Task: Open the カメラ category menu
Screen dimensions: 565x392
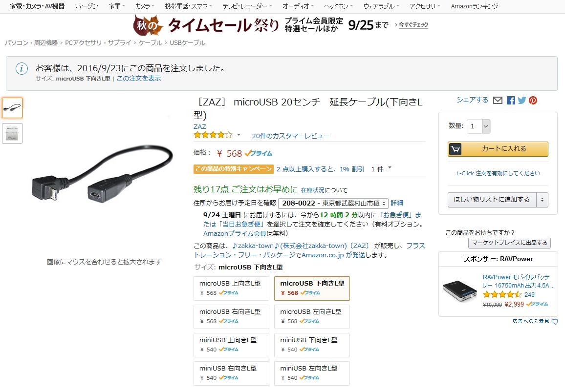Action: click(145, 6)
